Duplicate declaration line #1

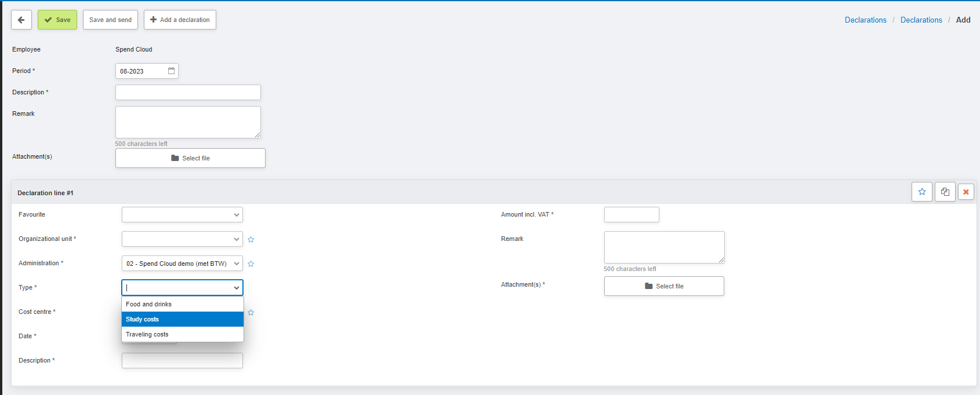pyautogui.click(x=945, y=192)
